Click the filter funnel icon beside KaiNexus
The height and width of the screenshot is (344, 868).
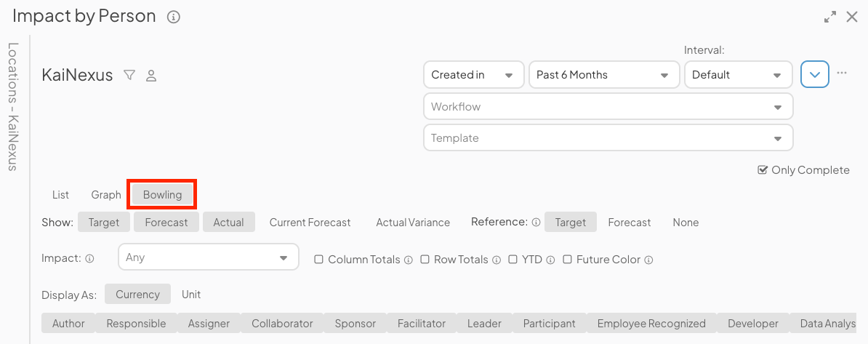point(129,75)
